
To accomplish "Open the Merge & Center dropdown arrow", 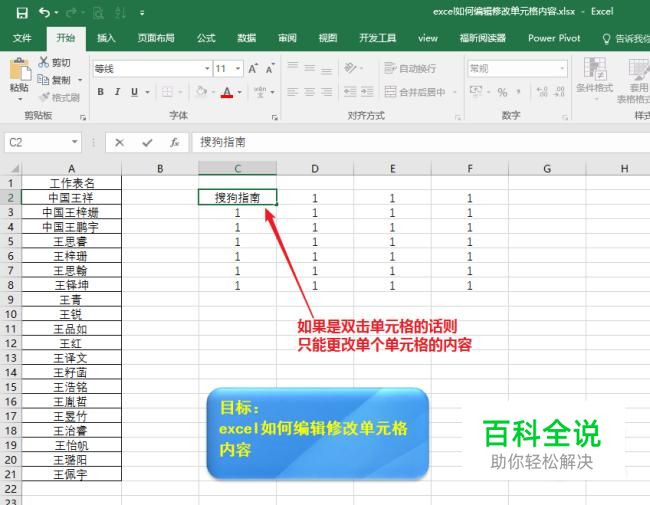I will 455,92.
